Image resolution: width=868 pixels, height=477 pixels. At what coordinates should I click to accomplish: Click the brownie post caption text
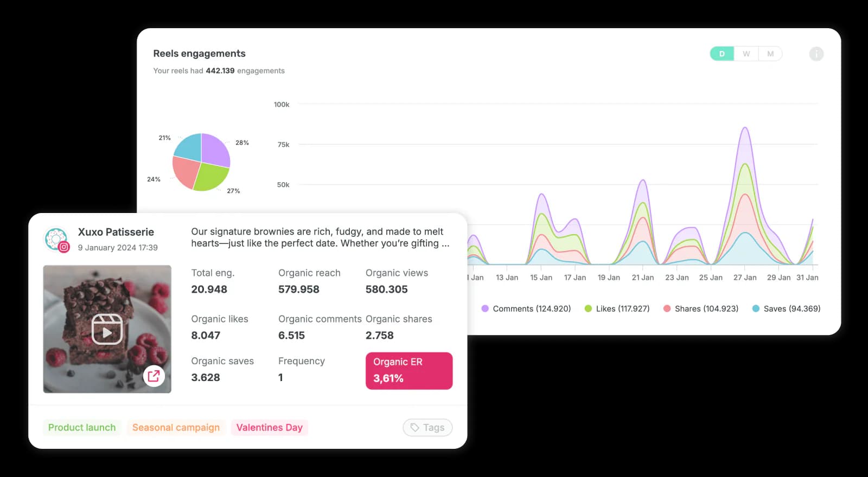click(320, 237)
